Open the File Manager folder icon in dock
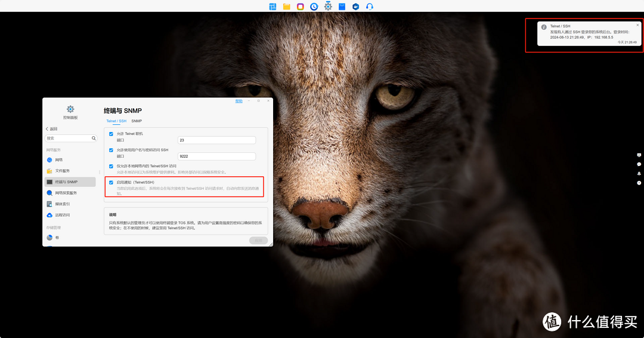The width and height of the screenshot is (644, 338). 286,7
